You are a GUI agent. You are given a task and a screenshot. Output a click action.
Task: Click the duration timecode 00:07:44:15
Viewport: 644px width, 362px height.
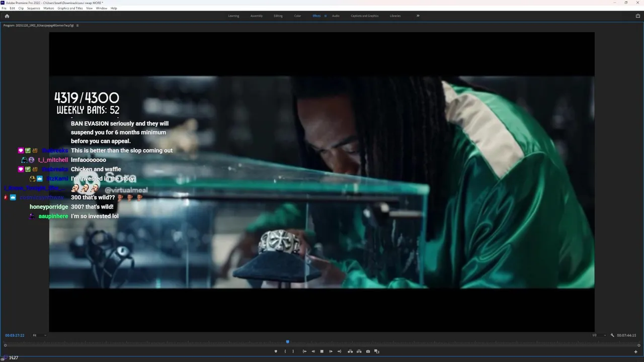(626, 335)
